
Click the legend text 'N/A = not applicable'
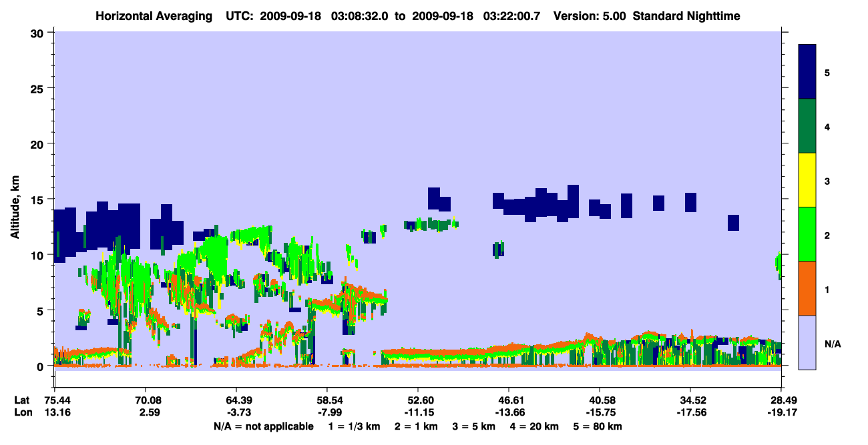(x=263, y=426)
